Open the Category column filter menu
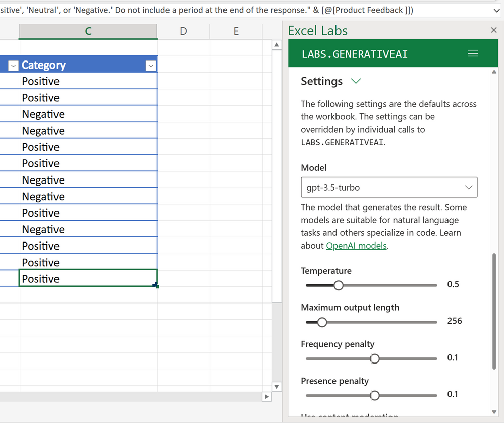Image resolution: width=504 pixels, height=424 pixels. (150, 66)
